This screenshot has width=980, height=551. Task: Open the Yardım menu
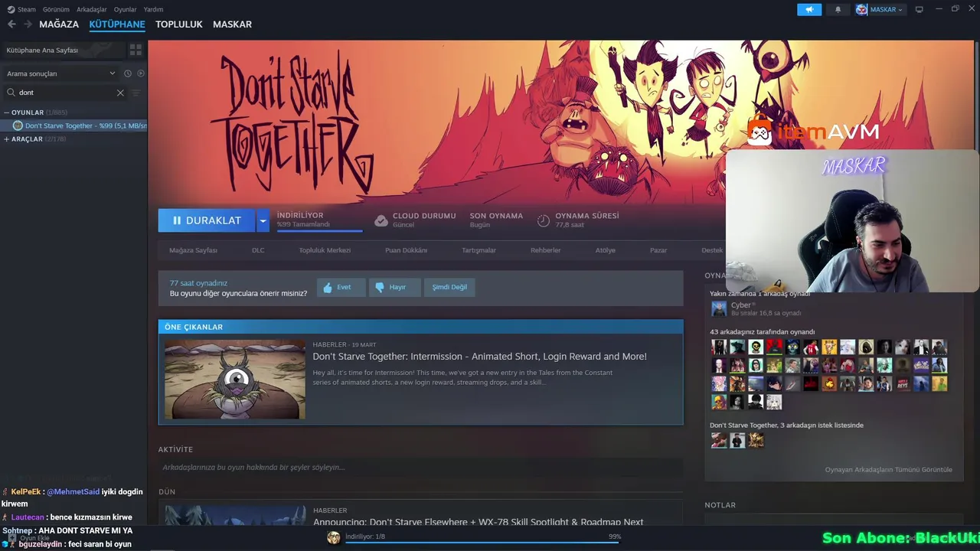pyautogui.click(x=153, y=9)
